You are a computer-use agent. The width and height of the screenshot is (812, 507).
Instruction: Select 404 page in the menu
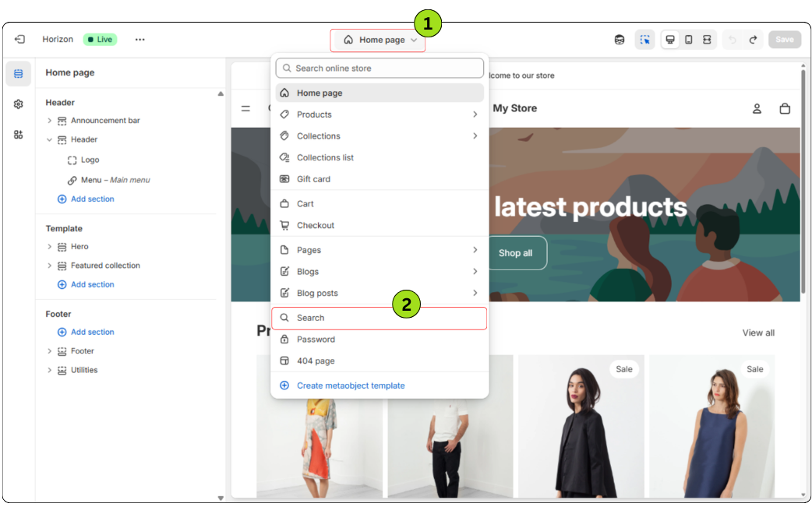[x=380, y=361]
